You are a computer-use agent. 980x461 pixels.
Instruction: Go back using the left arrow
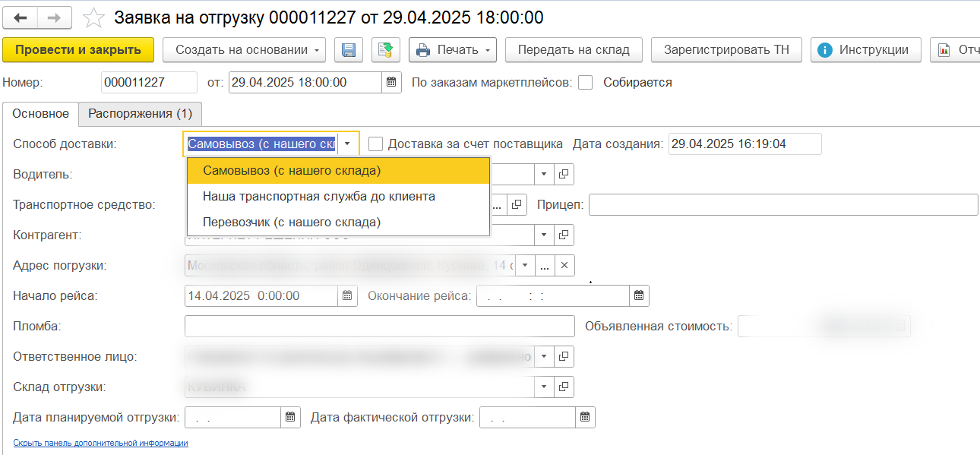click(21, 17)
